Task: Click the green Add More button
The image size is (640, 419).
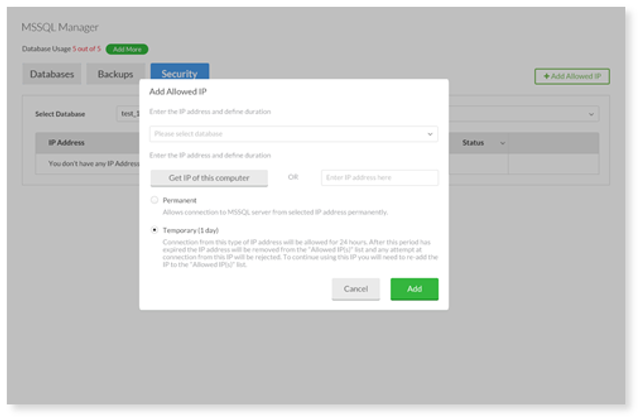Action: click(x=127, y=49)
